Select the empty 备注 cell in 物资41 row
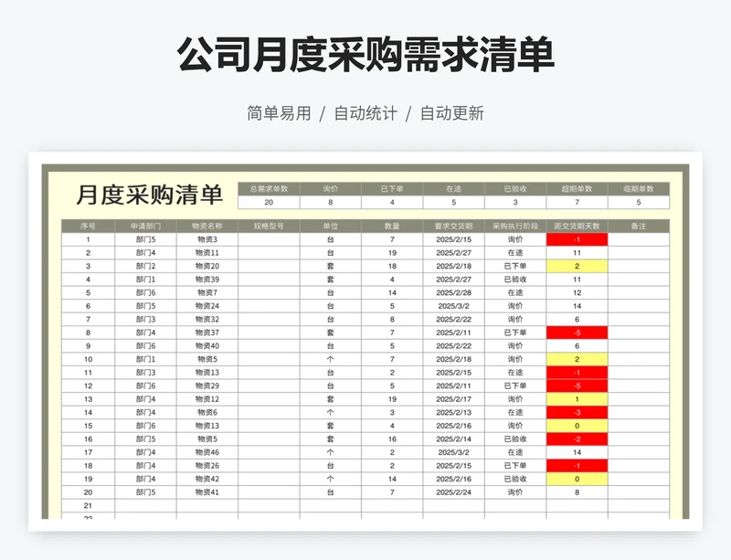The image size is (731, 560). tap(639, 491)
